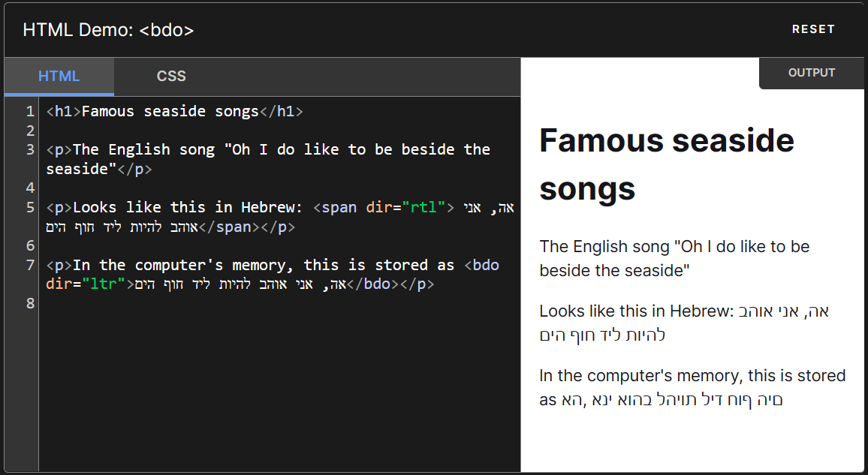This screenshot has height=475, width=868.
Task: Select the HTML editor tab
Action: [59, 77]
